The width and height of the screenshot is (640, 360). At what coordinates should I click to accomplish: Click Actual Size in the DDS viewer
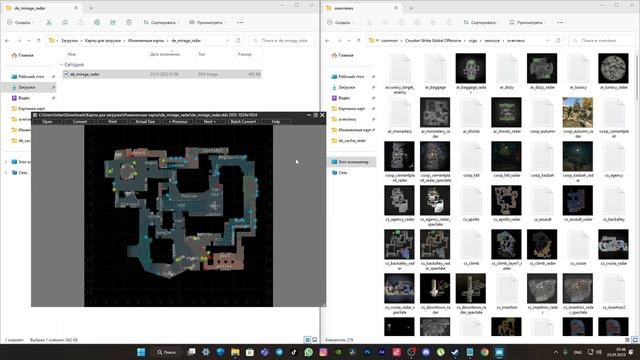(145, 122)
